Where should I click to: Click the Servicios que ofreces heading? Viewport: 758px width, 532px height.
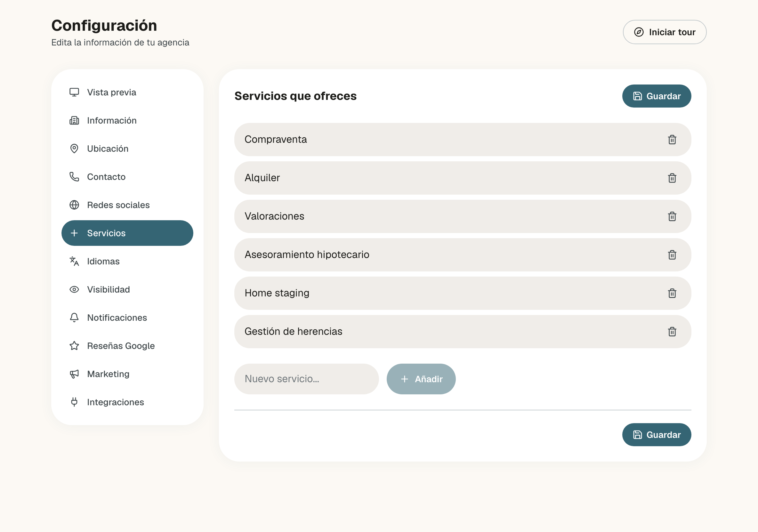coord(295,96)
